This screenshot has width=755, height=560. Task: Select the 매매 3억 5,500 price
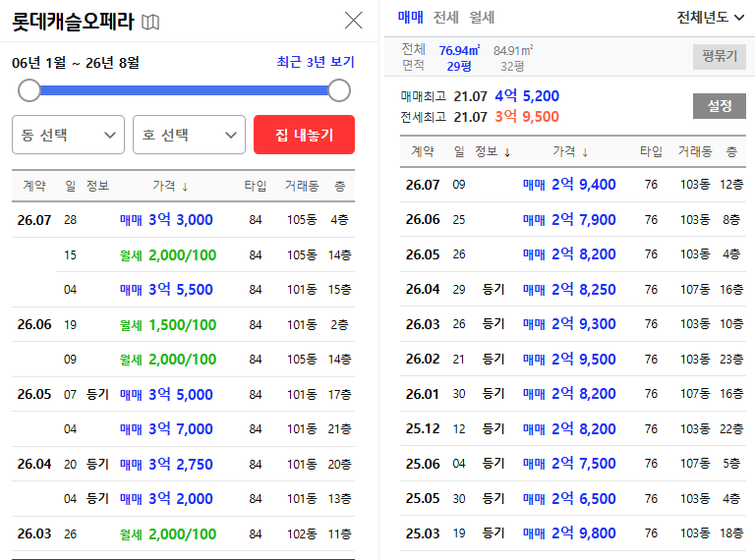pos(166,290)
